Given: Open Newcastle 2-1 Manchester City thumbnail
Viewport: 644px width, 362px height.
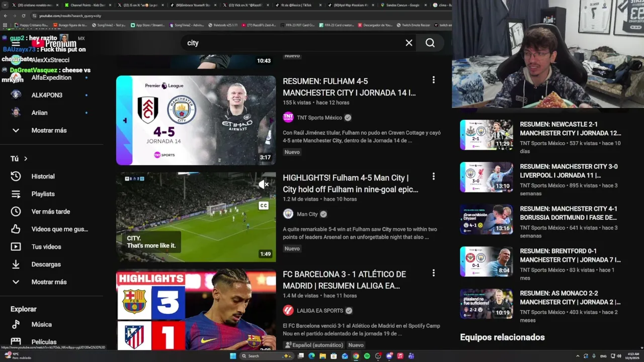Looking at the screenshot, I should pos(487,135).
